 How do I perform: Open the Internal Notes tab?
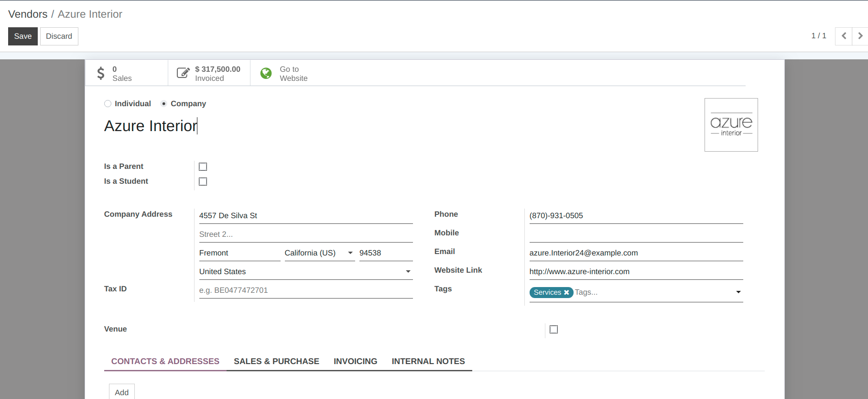coord(428,361)
